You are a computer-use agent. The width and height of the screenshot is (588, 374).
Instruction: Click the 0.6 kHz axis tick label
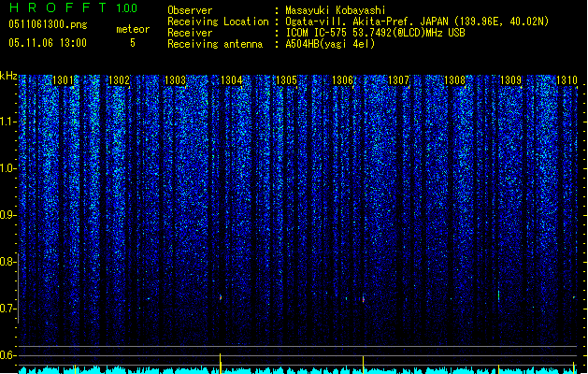(x=8, y=355)
